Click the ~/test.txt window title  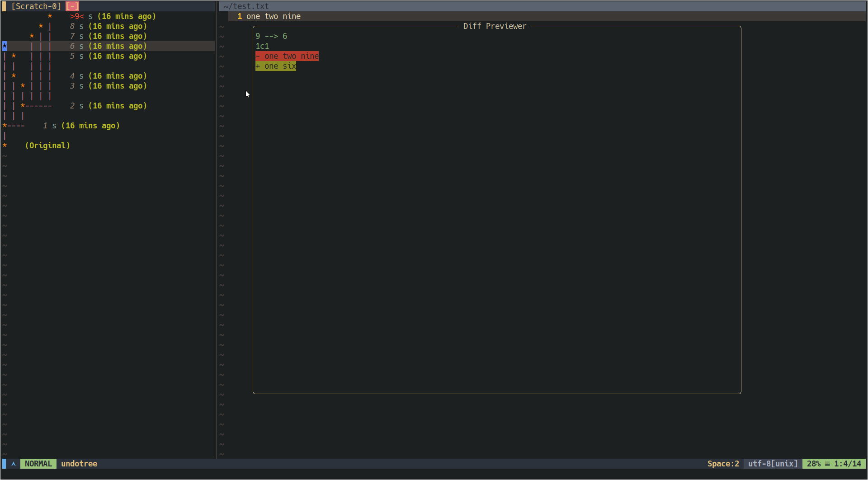[x=246, y=6]
